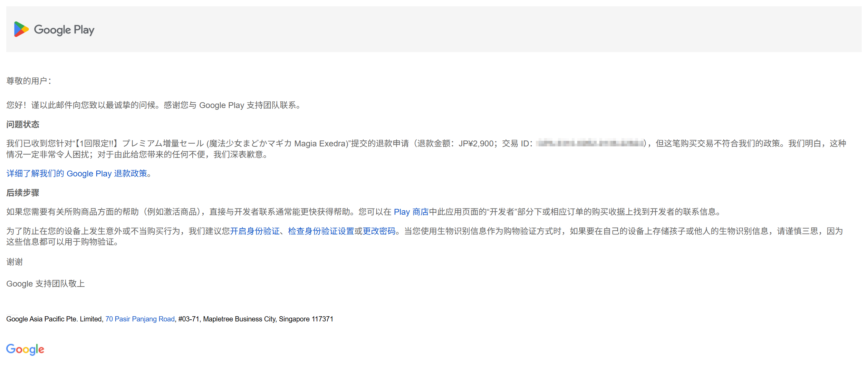Click the colorful Google logo at bottom
868x377 pixels.
25,349
